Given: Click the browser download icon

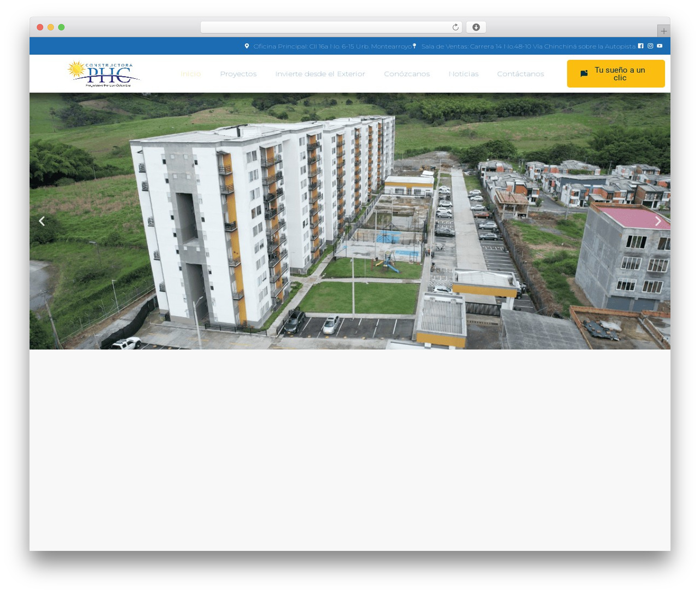Looking at the screenshot, I should pos(476,27).
